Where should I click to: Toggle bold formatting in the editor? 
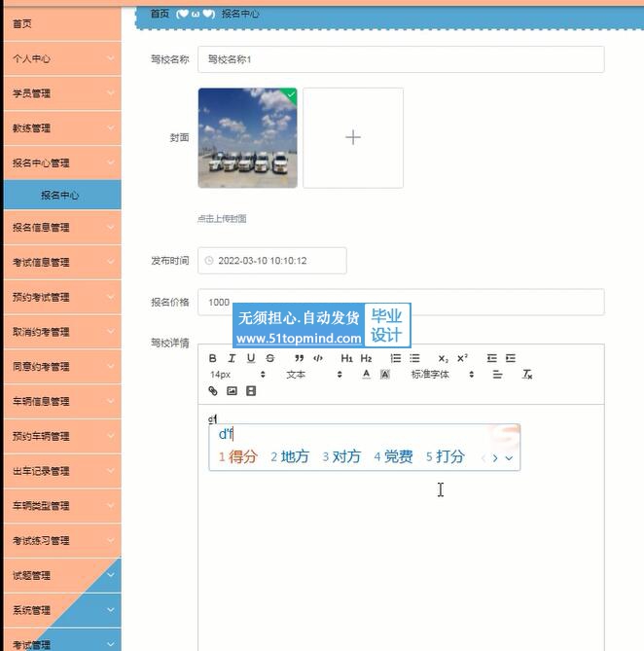pos(213,358)
